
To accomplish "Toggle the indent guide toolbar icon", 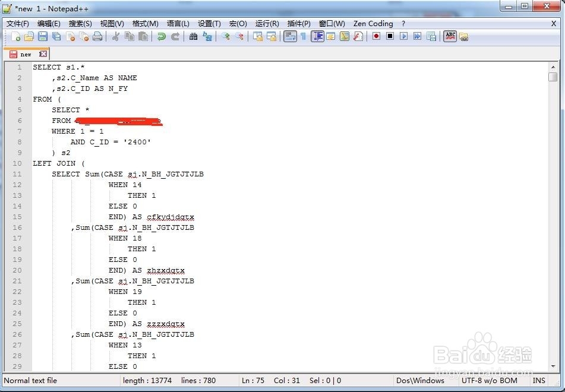I will [x=318, y=36].
